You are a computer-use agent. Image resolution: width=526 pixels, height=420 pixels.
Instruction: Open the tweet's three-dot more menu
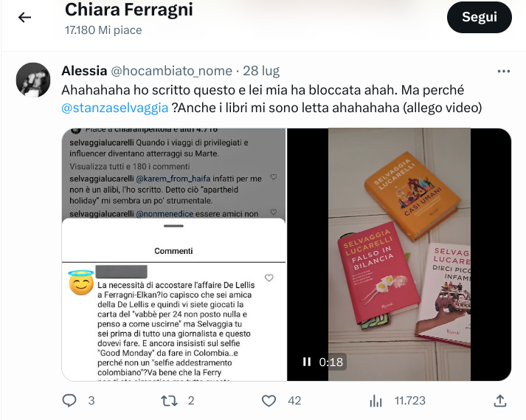pos(504,71)
